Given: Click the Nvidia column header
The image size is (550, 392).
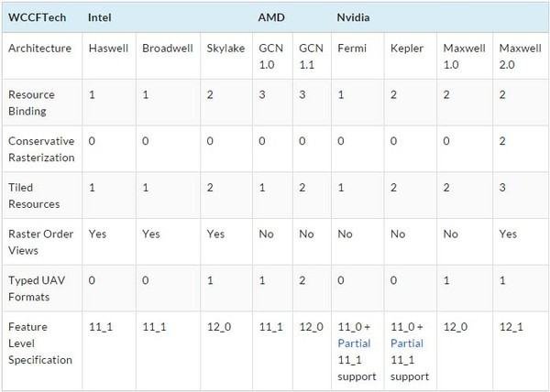Looking at the screenshot, I should (x=356, y=17).
